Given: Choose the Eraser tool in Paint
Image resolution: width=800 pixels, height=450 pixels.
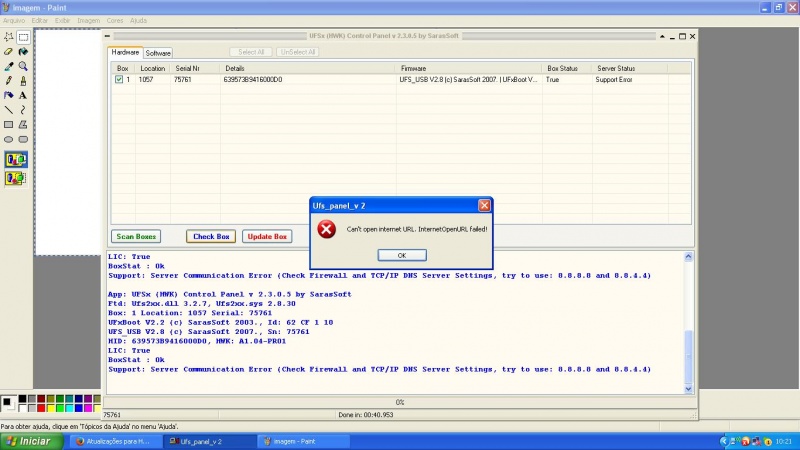Looking at the screenshot, I should pyautogui.click(x=9, y=52).
